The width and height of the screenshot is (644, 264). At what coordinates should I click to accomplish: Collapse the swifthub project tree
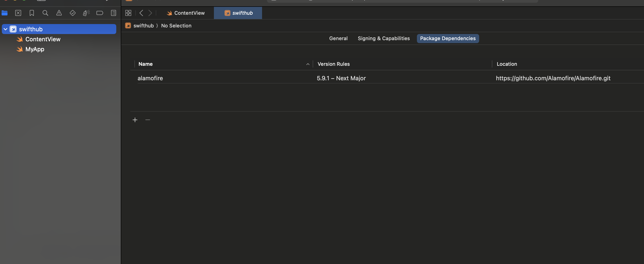[5, 29]
